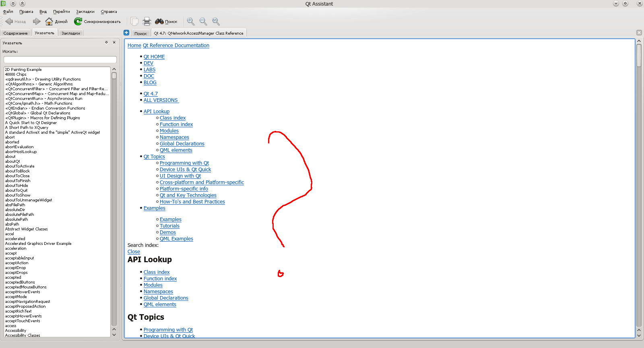Sync contents with Синхронизировать

pos(97,21)
